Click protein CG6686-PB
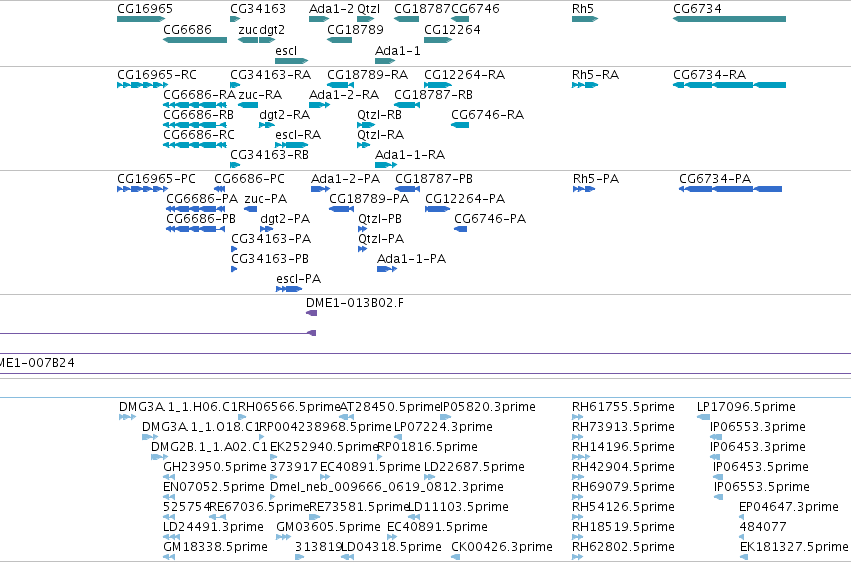This screenshot has height=562, width=851. pos(195,229)
